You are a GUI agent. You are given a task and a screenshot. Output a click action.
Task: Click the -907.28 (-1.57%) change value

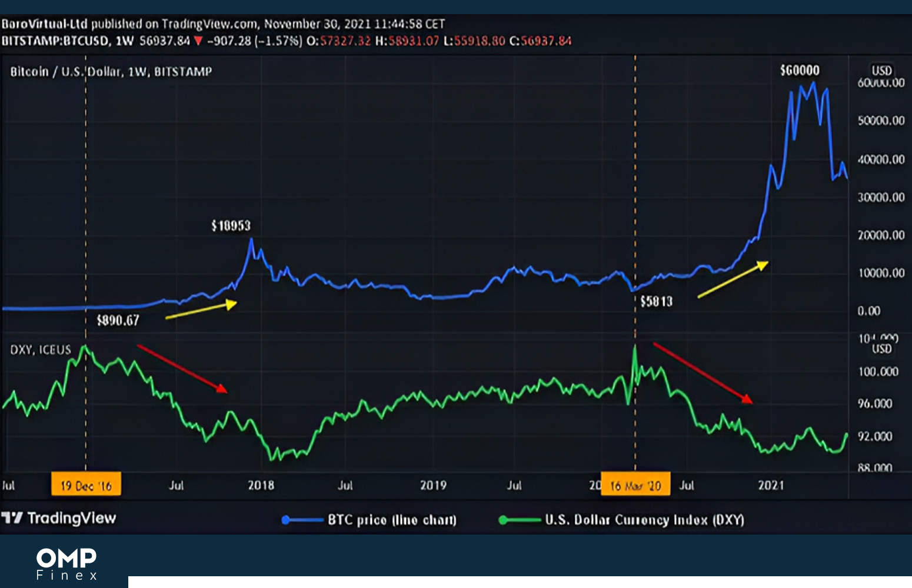[255, 41]
